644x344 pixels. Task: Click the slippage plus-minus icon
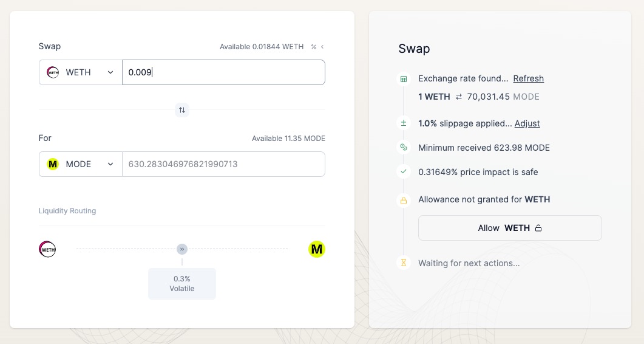[403, 123]
